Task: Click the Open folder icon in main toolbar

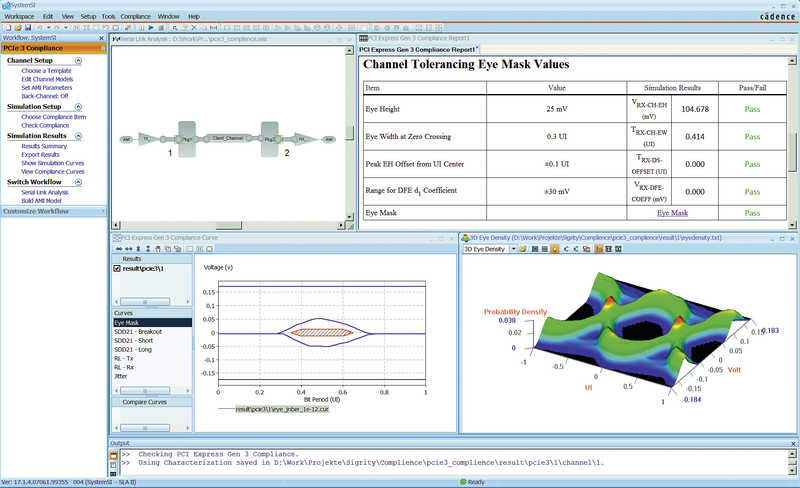Action: click(18, 28)
